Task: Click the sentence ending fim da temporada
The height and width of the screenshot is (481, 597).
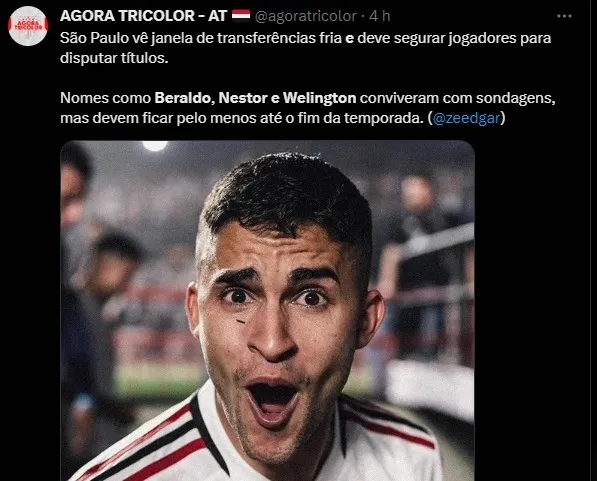Action: (x=283, y=118)
